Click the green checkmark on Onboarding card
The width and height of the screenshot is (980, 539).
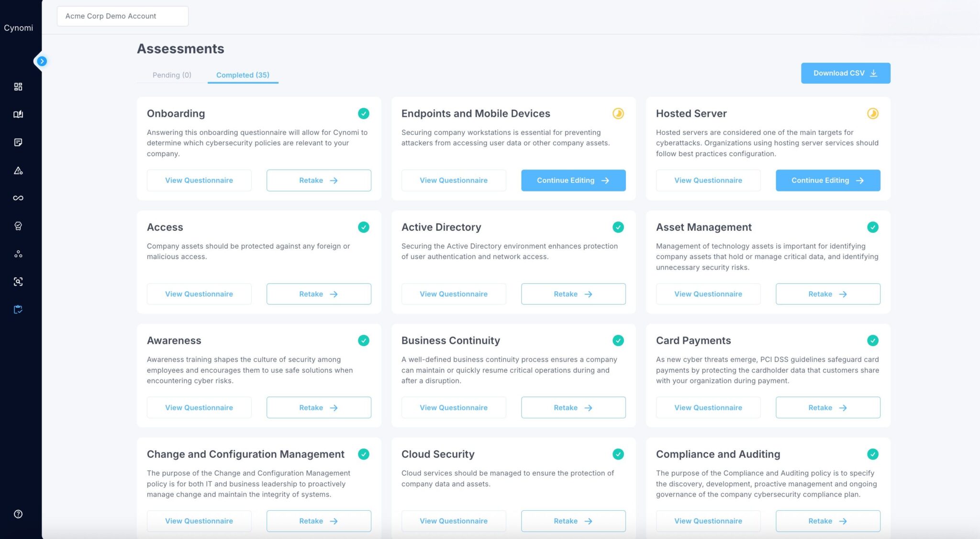coord(363,113)
